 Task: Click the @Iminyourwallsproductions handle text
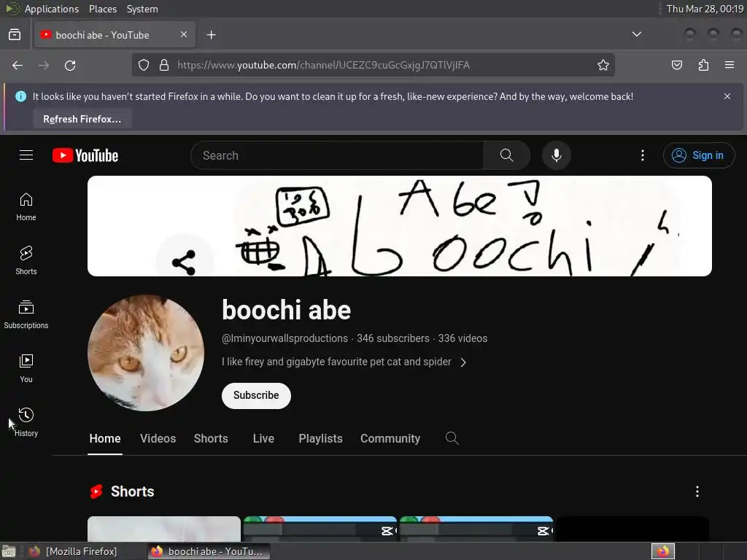[285, 338]
